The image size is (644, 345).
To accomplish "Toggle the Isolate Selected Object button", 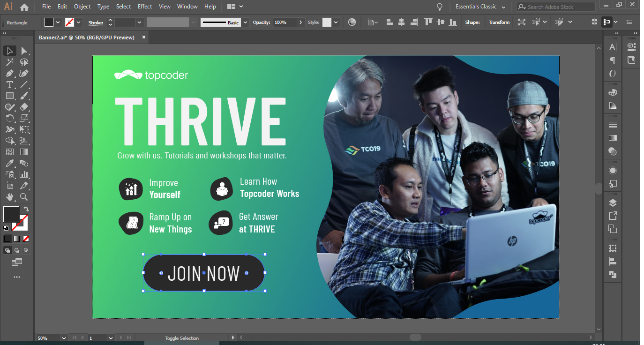I will (522, 22).
